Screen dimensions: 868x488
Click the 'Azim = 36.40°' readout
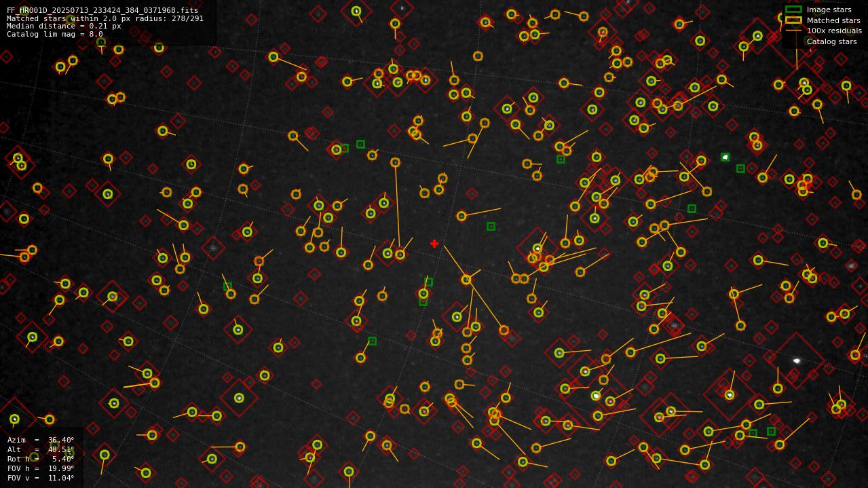[x=41, y=440]
